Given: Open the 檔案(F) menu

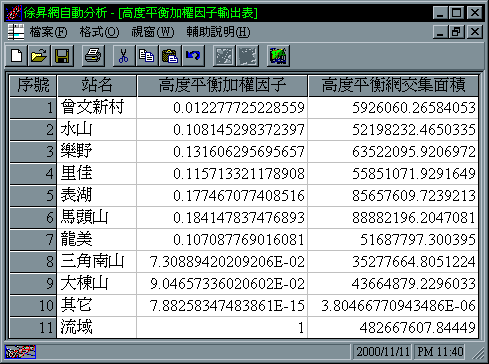Looking at the screenshot, I should click(x=48, y=32).
